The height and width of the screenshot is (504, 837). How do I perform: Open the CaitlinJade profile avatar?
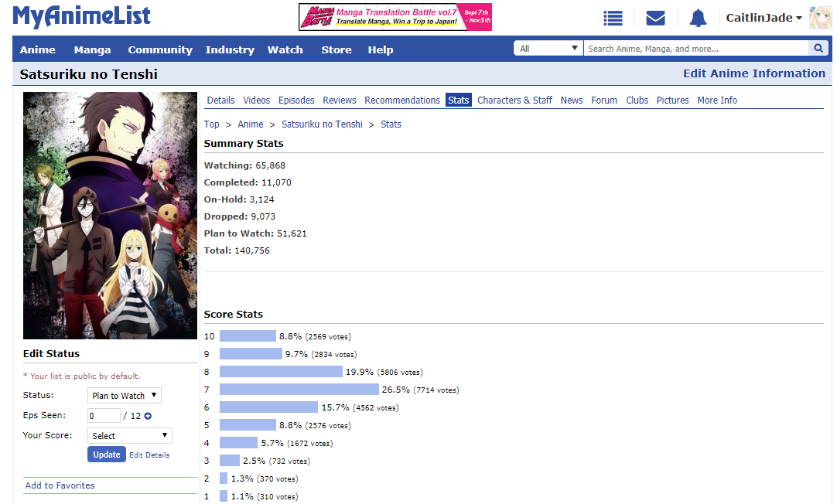820,18
